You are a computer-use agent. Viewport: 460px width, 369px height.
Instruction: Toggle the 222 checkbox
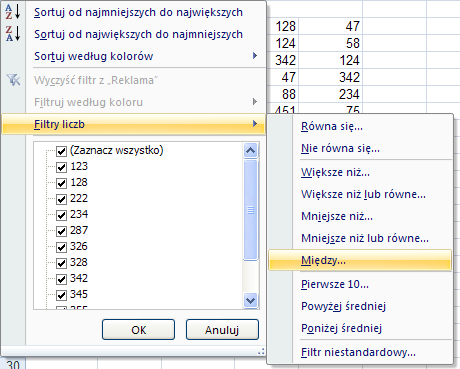click(61, 199)
